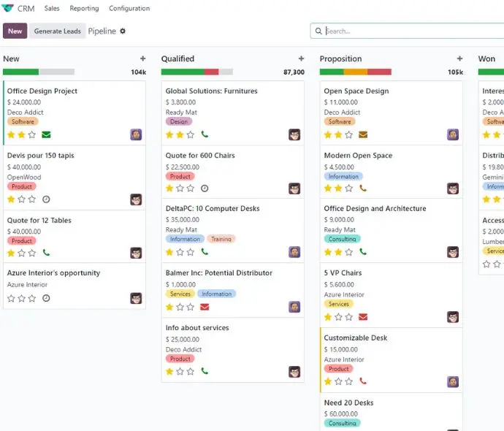The height and width of the screenshot is (431, 504).
Task: Set second star on Devis pour 150 tapis
Action: 21,199
